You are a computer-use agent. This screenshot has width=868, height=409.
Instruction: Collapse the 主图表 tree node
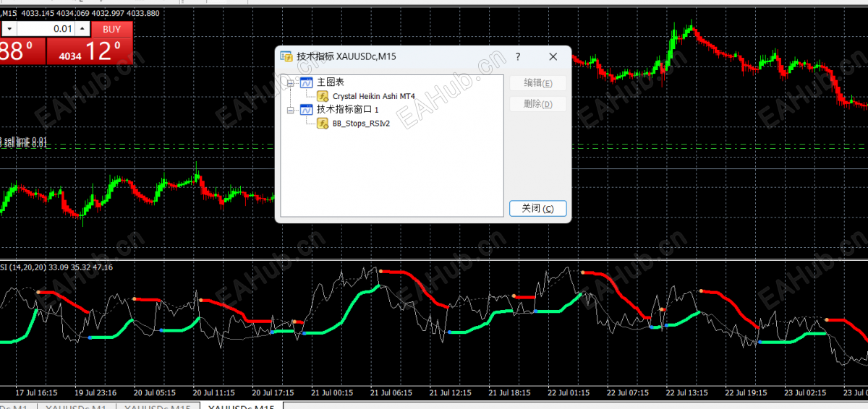point(291,82)
